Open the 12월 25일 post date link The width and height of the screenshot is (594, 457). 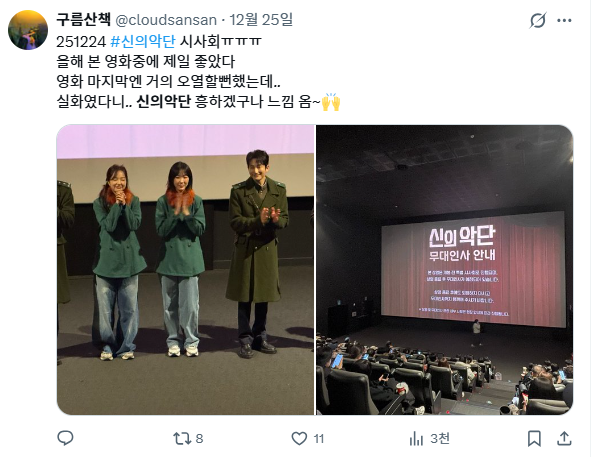pyautogui.click(x=261, y=20)
